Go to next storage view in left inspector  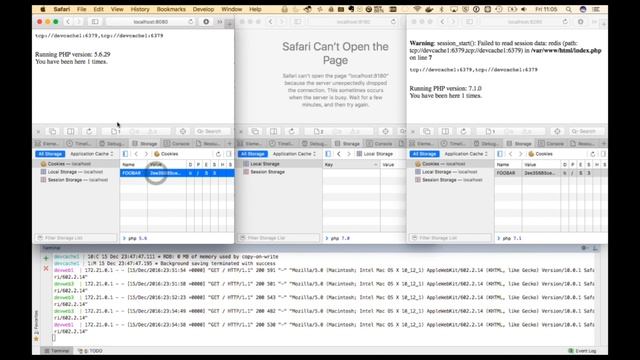click(x=146, y=154)
